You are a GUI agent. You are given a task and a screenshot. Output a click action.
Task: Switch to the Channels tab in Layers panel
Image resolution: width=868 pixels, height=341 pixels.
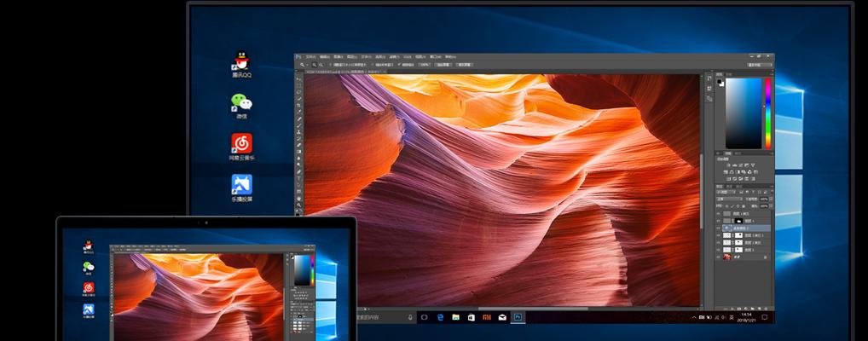coord(728,187)
